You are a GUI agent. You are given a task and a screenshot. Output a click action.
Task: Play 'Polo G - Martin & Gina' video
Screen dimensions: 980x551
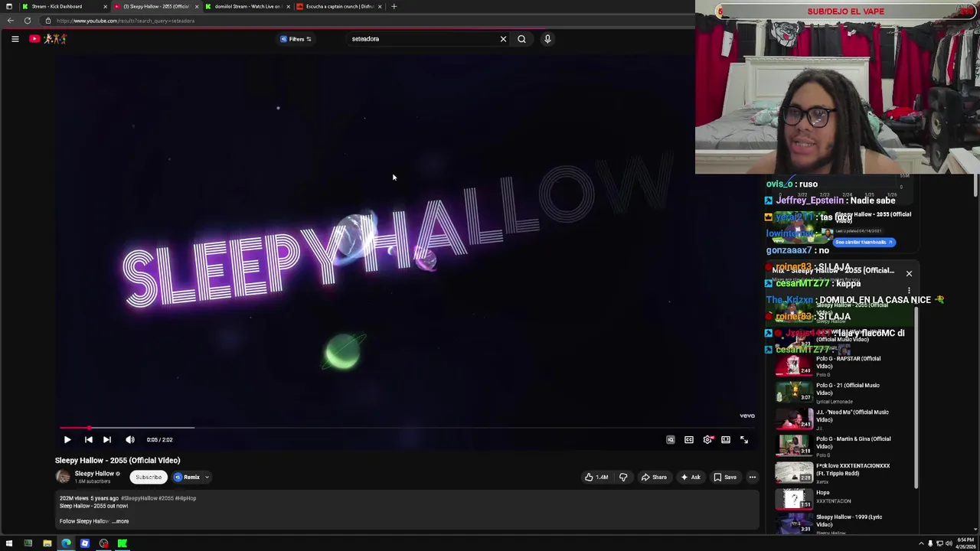842,446
